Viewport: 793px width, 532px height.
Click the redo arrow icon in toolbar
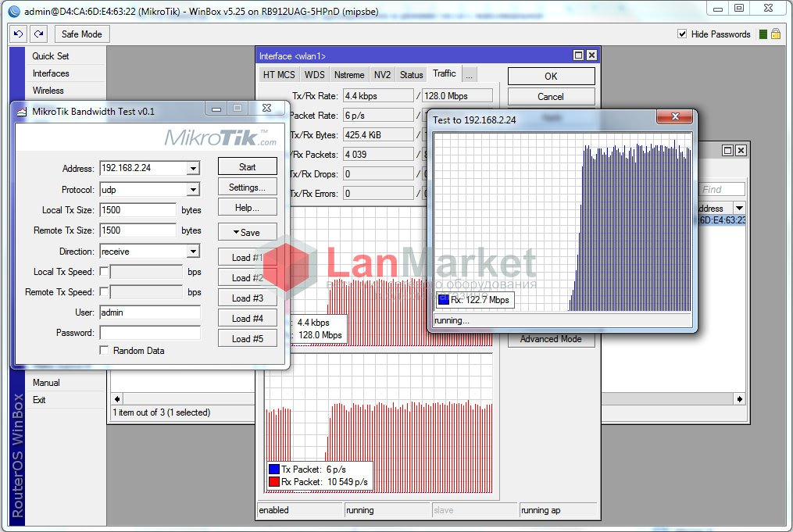(x=38, y=34)
